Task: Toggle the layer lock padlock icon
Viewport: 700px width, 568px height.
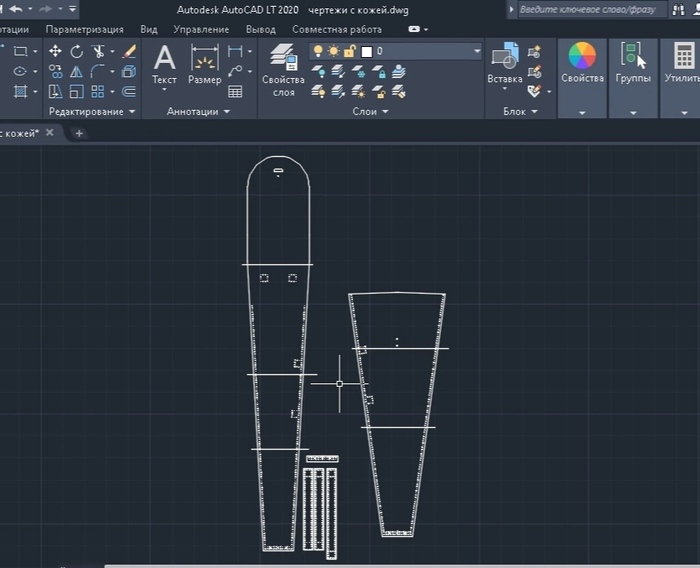Action: pos(349,51)
